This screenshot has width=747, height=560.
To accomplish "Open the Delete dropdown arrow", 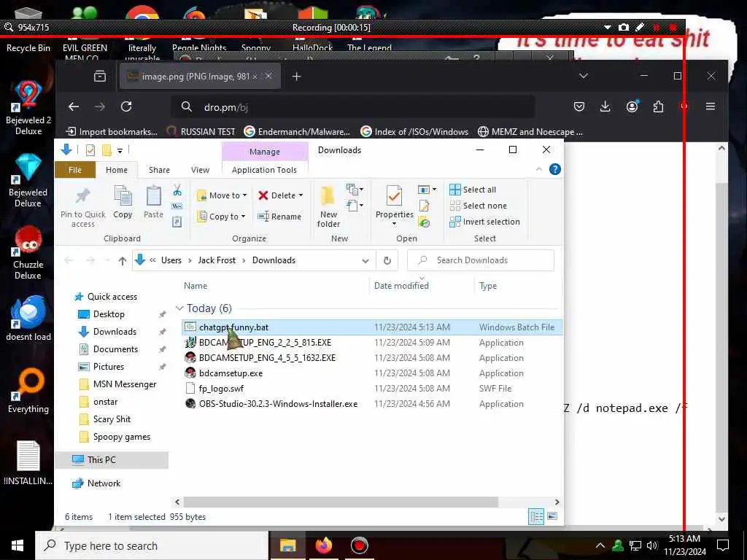I will point(301,195).
